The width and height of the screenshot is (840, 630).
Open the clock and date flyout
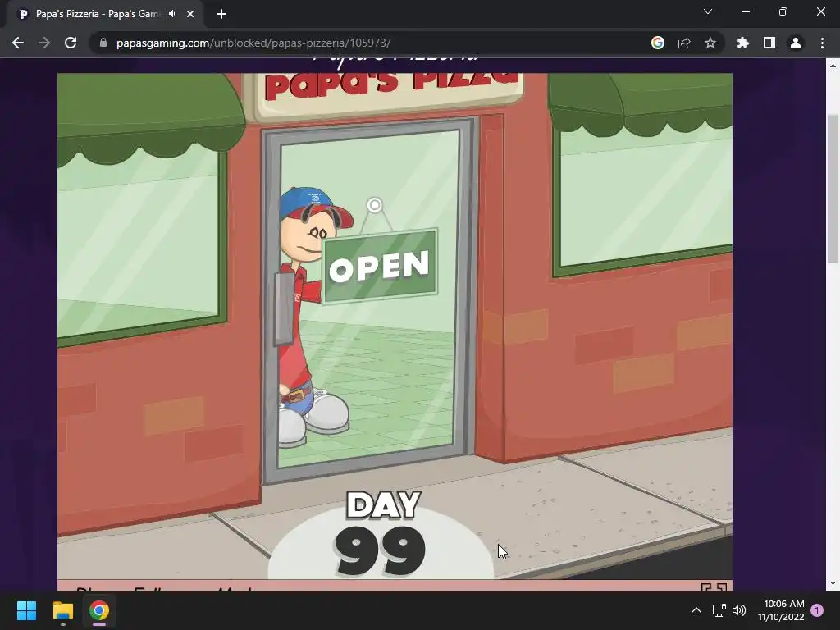click(781, 610)
